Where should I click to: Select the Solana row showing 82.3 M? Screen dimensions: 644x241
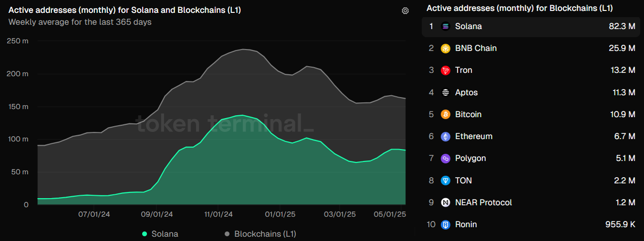(x=530, y=27)
